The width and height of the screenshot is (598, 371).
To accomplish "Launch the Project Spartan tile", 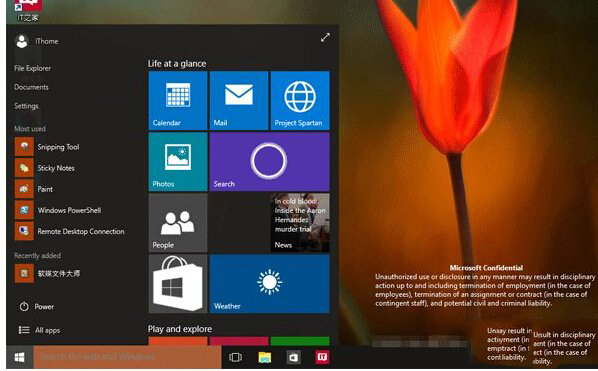I will (x=300, y=100).
